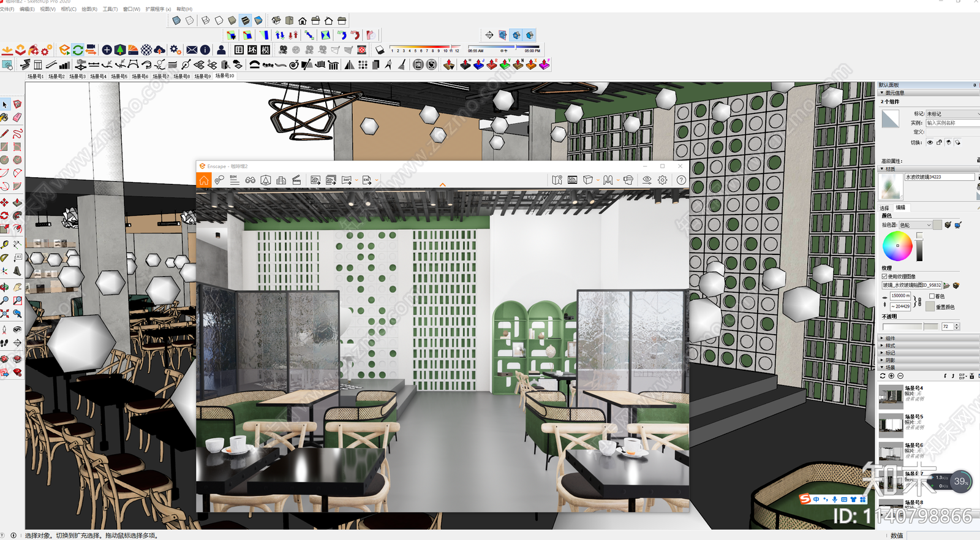Open Enscape 360 panorama export dropdown arrow
Viewport: 980px width, 540px height.
coord(356,180)
